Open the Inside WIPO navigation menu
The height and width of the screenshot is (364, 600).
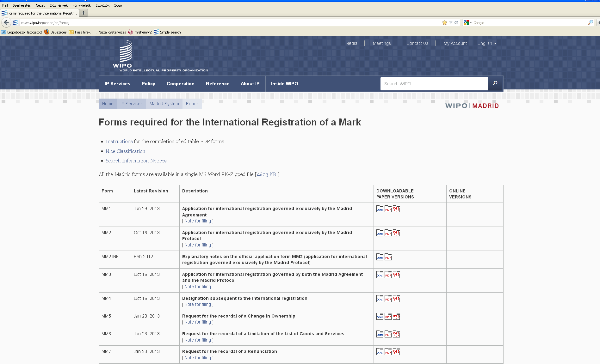pos(285,84)
